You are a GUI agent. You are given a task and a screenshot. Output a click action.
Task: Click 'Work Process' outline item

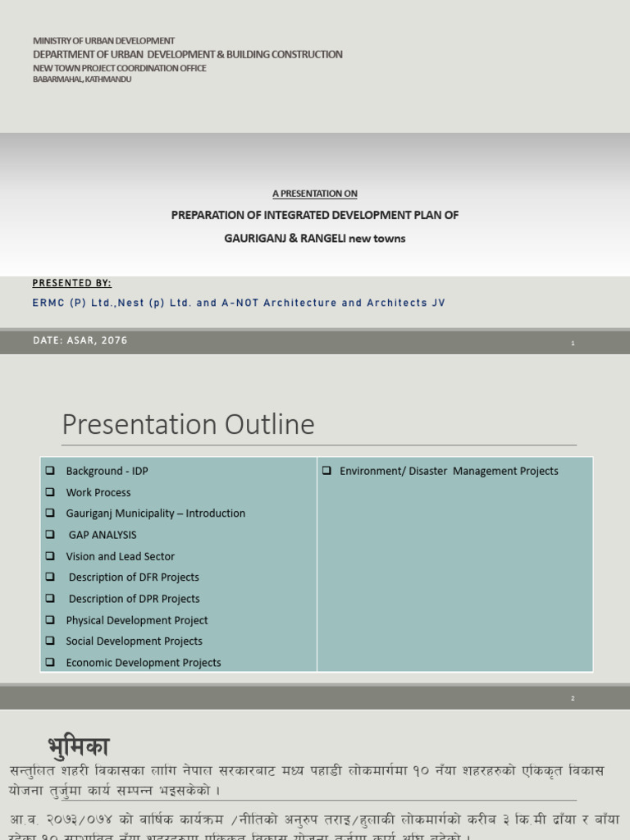(x=98, y=492)
